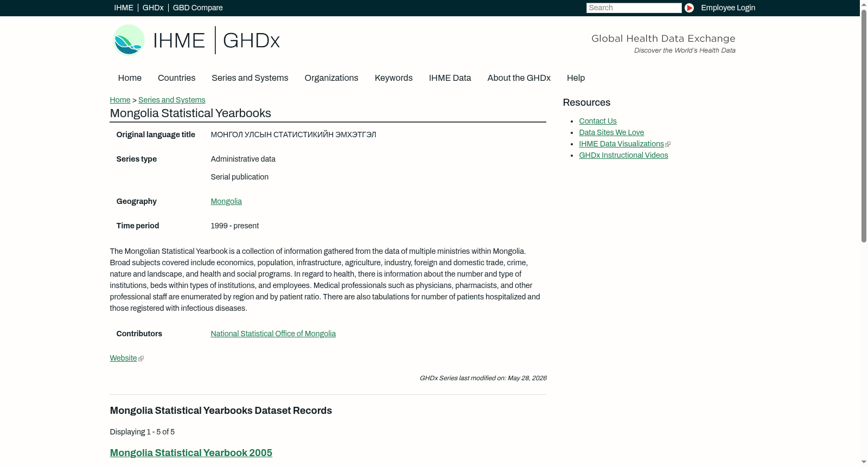Viewport: 868px width, 467px height.
Task: Click the vertical page scrollbar thumb
Action: [864, 125]
